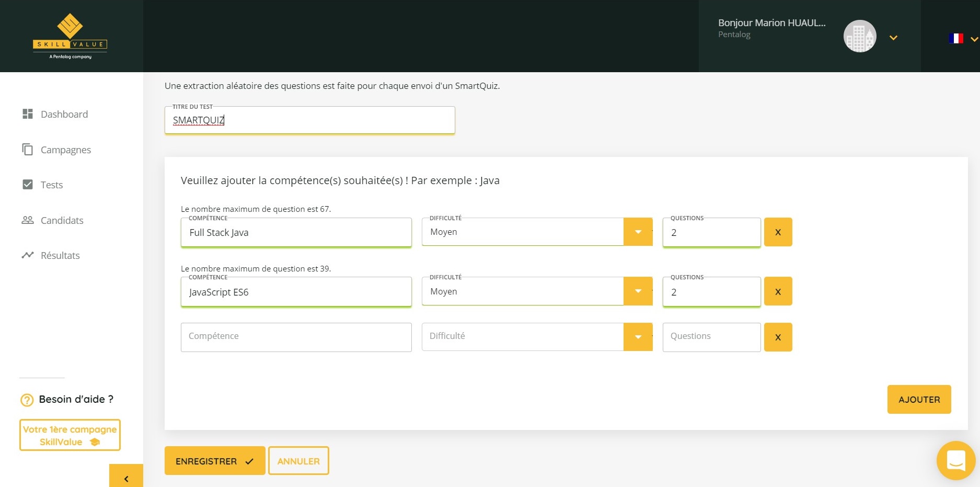Click the AJOUTER button
The width and height of the screenshot is (980, 487).
click(x=919, y=400)
